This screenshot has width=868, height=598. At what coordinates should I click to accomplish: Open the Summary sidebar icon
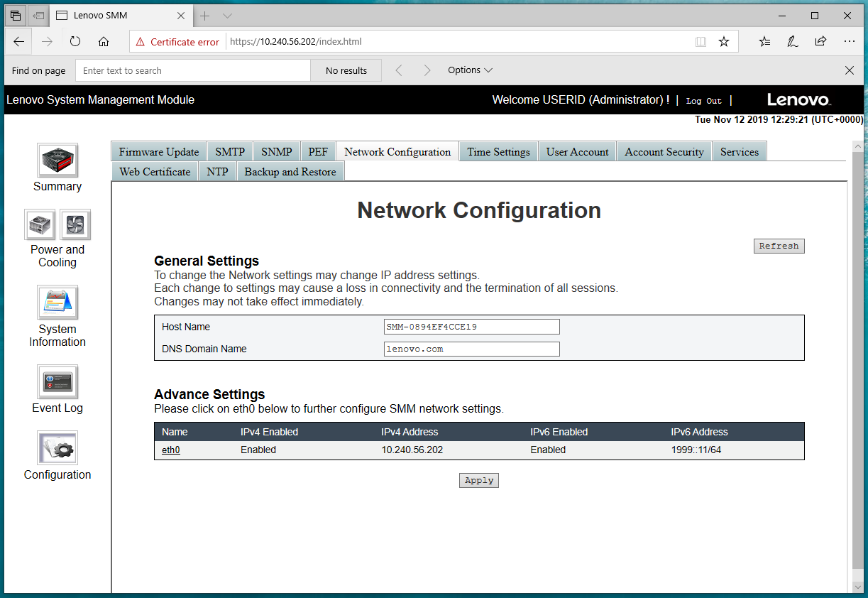point(57,161)
